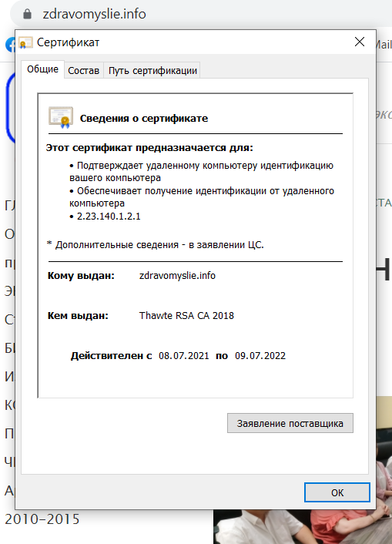
Task: Open the Состав tab
Action: click(84, 71)
